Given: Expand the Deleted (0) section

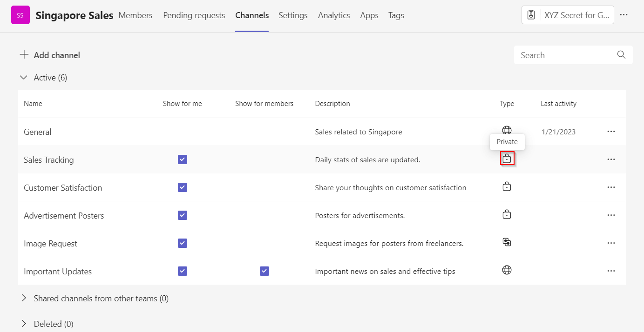Looking at the screenshot, I should (24, 324).
